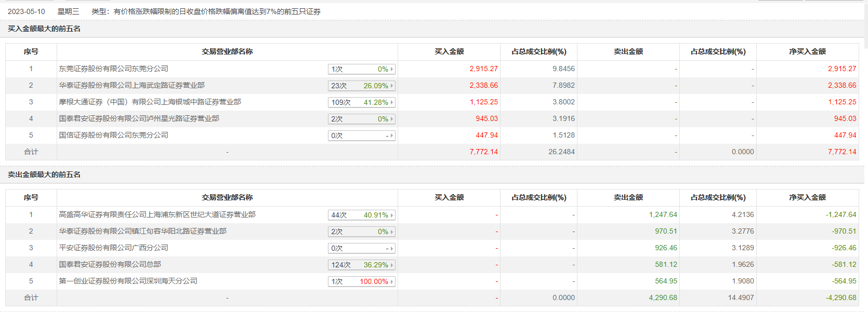The height and width of the screenshot is (312, 868).
Task: Click the date 2023-05-10
Action: [26, 11]
